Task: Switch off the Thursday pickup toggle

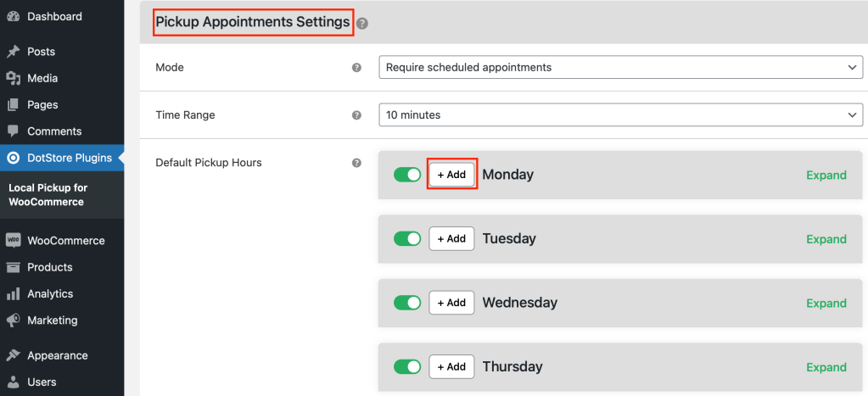Action: 407,366
